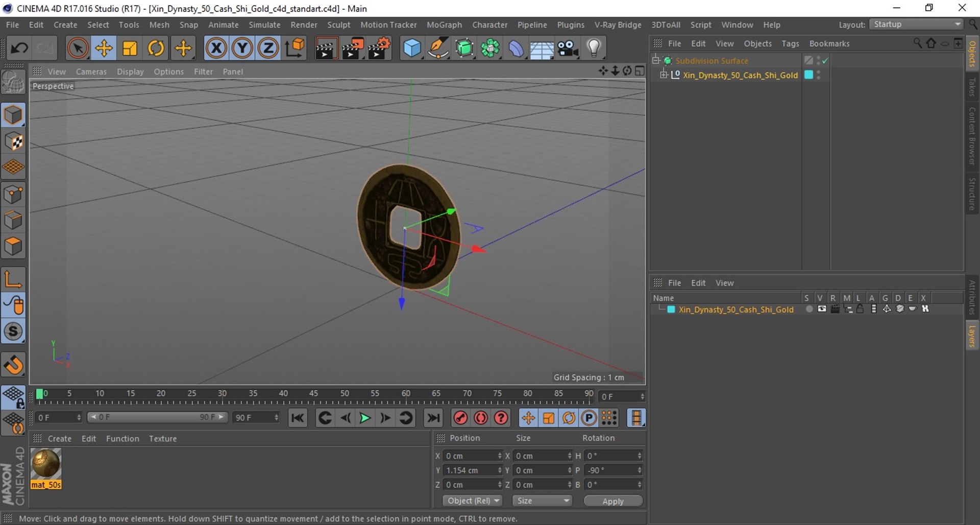980x525 pixels.
Task: Click Record Active Objects red button
Action: [x=460, y=418]
